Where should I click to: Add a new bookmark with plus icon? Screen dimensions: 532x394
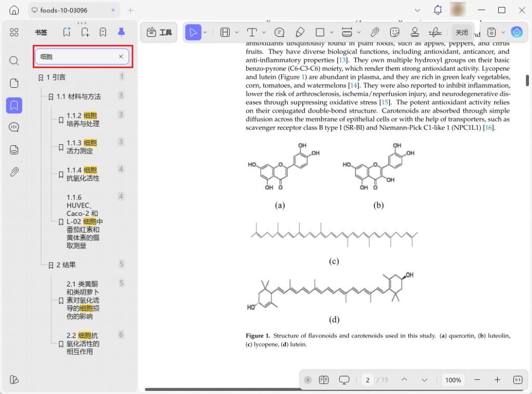(85, 32)
